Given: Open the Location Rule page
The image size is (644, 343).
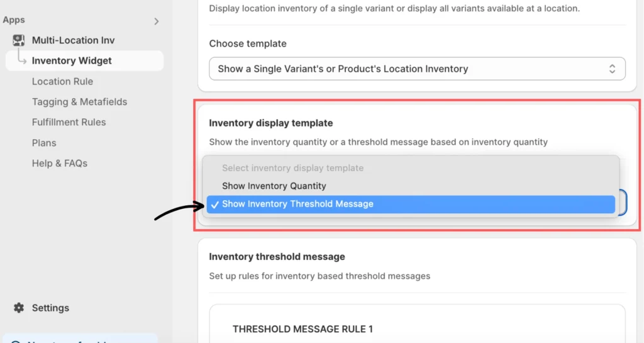Looking at the screenshot, I should (62, 81).
